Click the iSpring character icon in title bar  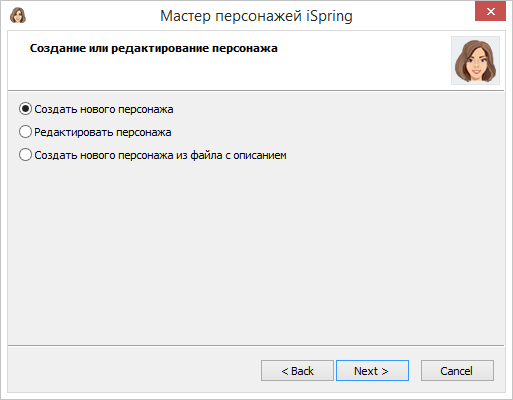pos(18,16)
